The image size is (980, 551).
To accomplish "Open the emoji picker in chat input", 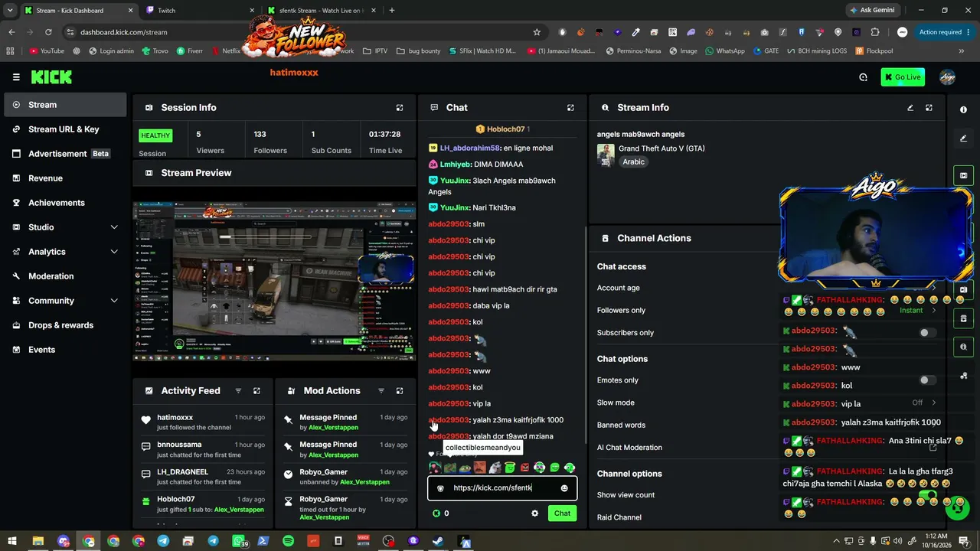I will pyautogui.click(x=564, y=488).
